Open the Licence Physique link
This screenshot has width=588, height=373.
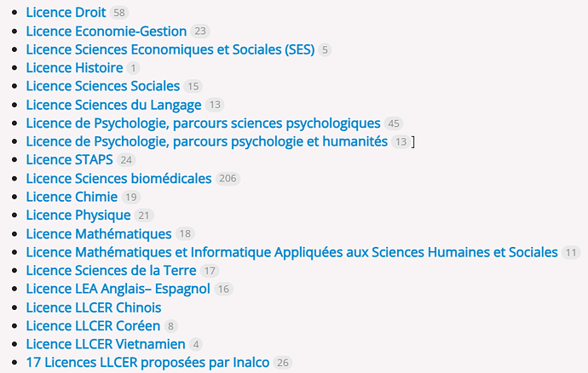[78, 215]
